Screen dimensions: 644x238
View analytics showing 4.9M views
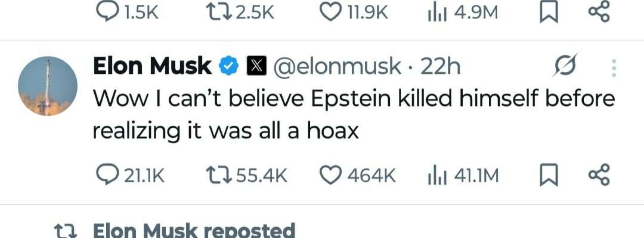(x=437, y=13)
